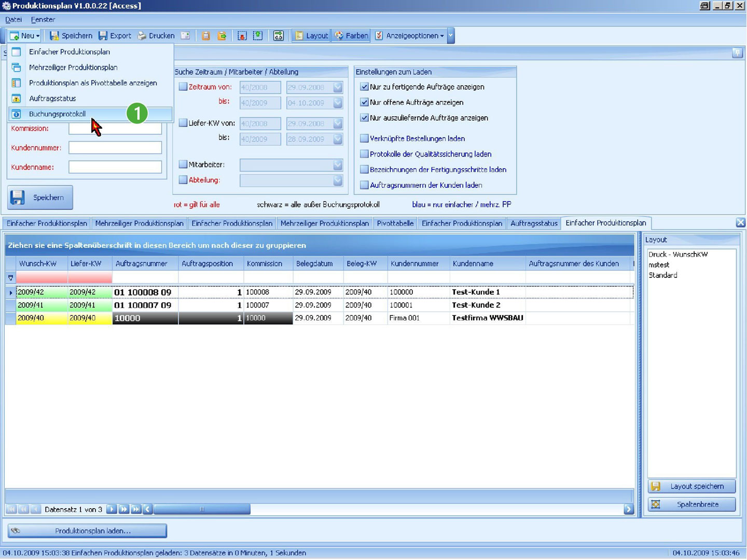The image size is (747, 560).
Task: Open the Neu dropdown in toolbar
Action: point(24,36)
